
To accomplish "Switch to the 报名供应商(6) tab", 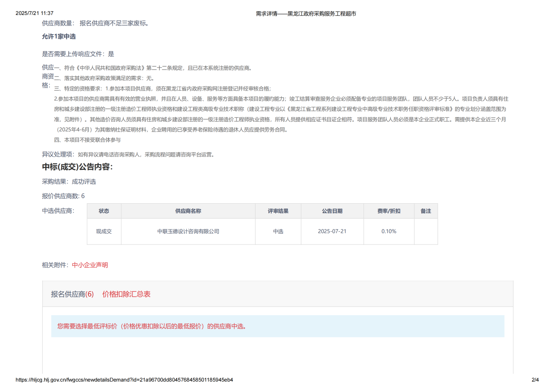I will click(72, 294).
